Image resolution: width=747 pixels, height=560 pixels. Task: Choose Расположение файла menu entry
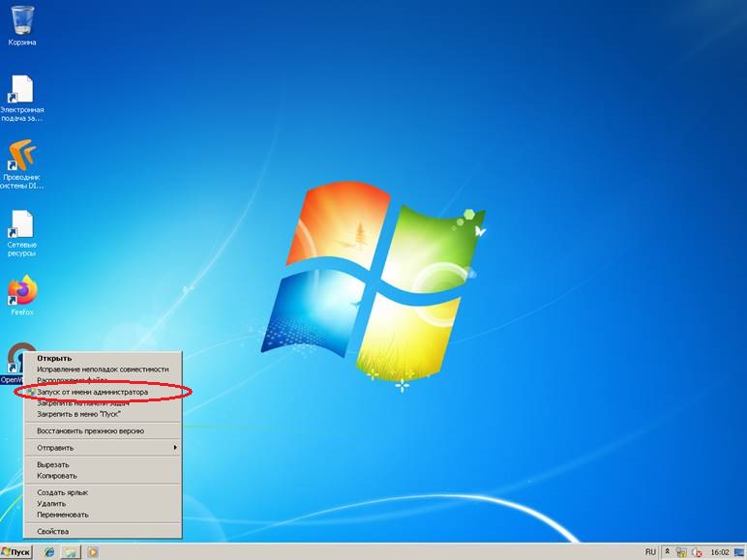tap(103, 380)
